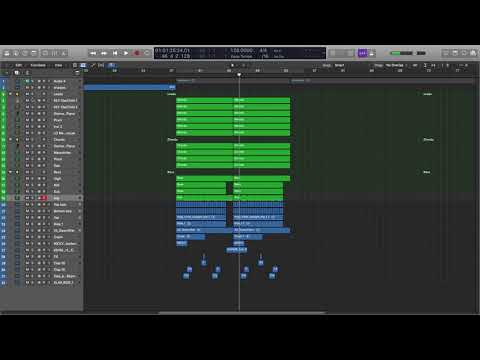Toggle the Cycle button beside Record
The width and height of the screenshot is (480, 360).
click(x=147, y=53)
